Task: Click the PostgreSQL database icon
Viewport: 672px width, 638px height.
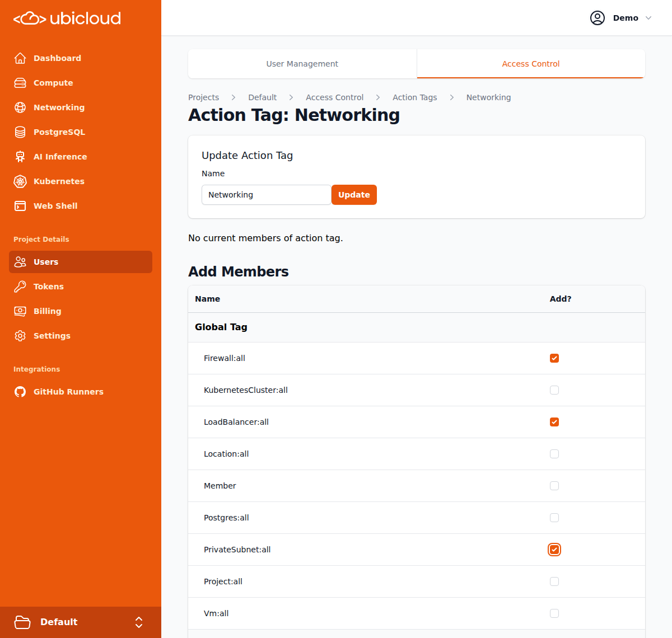Action: tap(20, 132)
